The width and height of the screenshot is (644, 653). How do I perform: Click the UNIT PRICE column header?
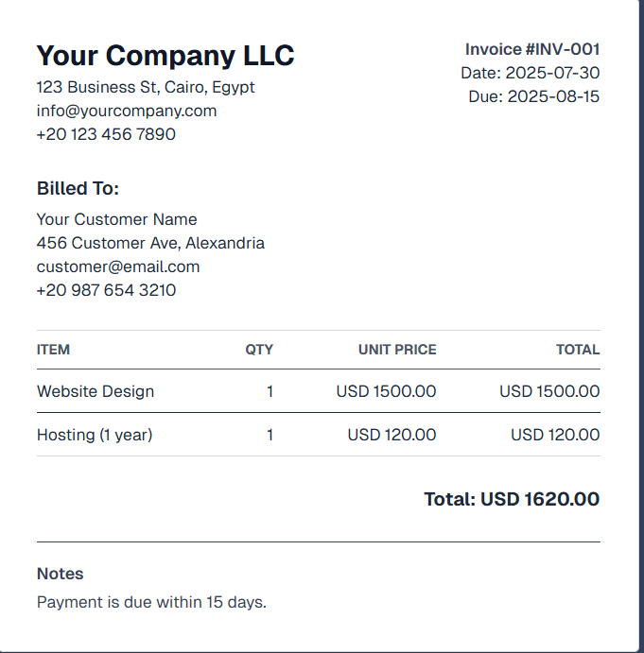point(397,350)
